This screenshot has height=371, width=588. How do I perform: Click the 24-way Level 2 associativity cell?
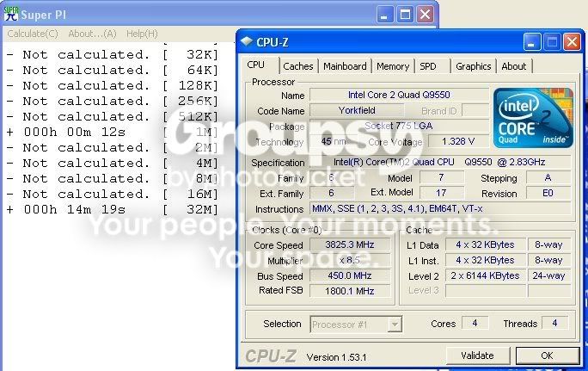(549, 275)
